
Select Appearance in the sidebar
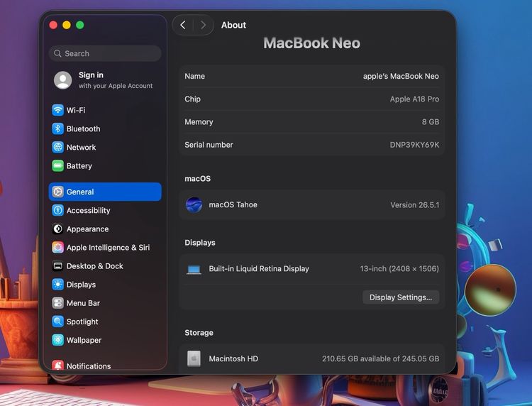point(105,229)
